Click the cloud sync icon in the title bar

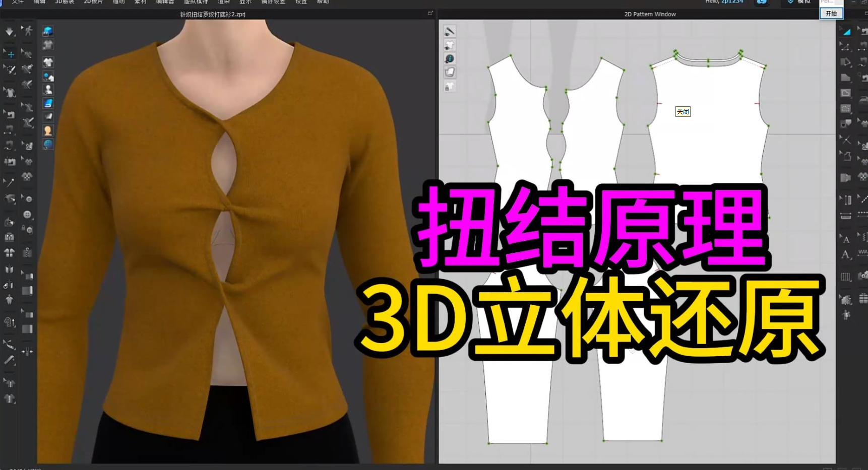pyautogui.click(x=761, y=2)
